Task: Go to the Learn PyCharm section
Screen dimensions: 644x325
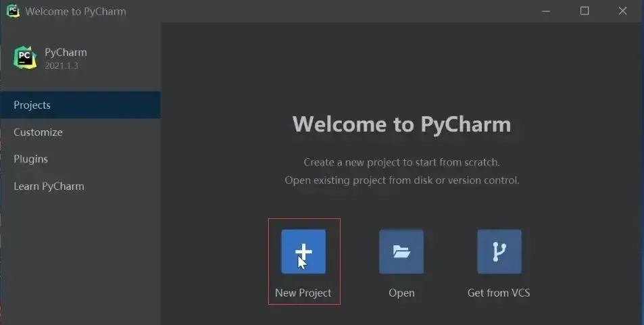Action: pos(80,186)
